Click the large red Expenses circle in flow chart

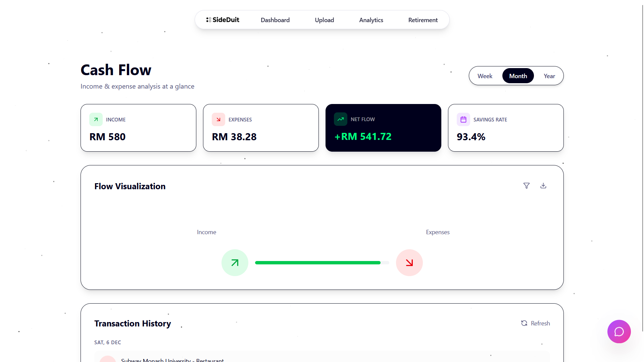tap(409, 263)
